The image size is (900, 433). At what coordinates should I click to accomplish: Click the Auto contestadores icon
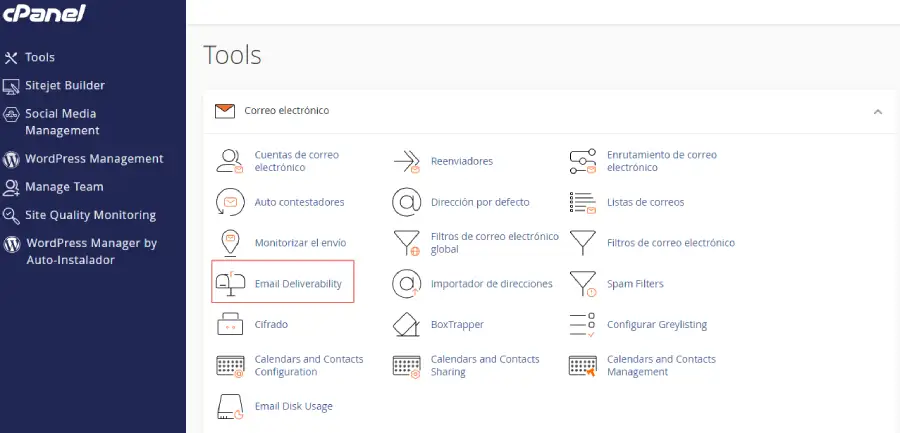[230, 202]
